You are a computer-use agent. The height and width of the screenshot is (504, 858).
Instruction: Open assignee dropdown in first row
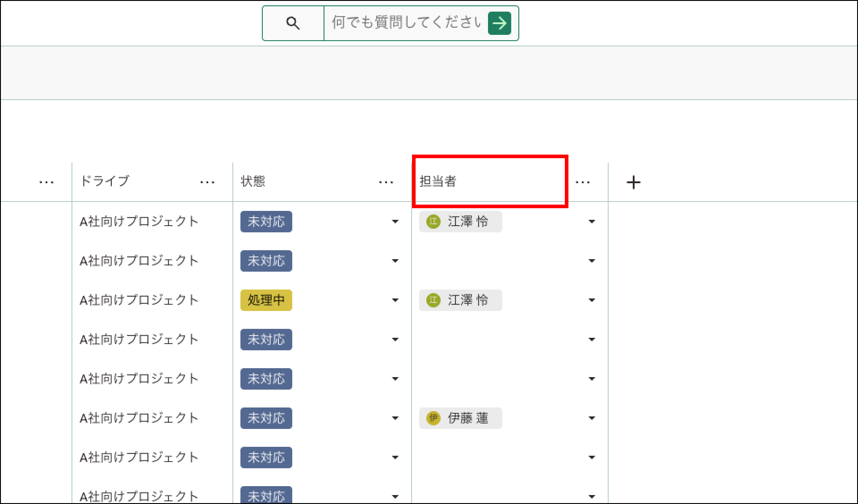point(592,222)
